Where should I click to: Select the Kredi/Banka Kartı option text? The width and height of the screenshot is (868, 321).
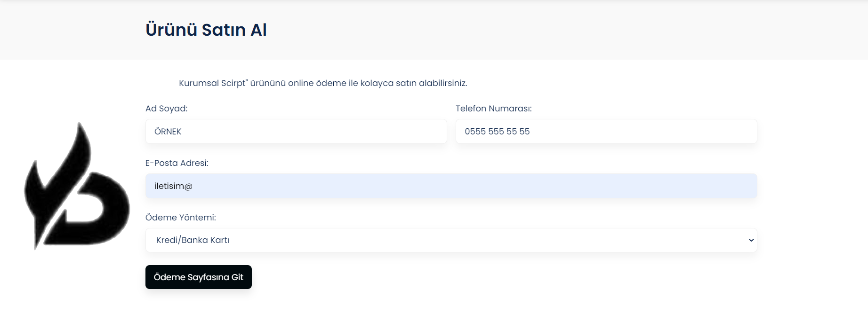click(193, 240)
